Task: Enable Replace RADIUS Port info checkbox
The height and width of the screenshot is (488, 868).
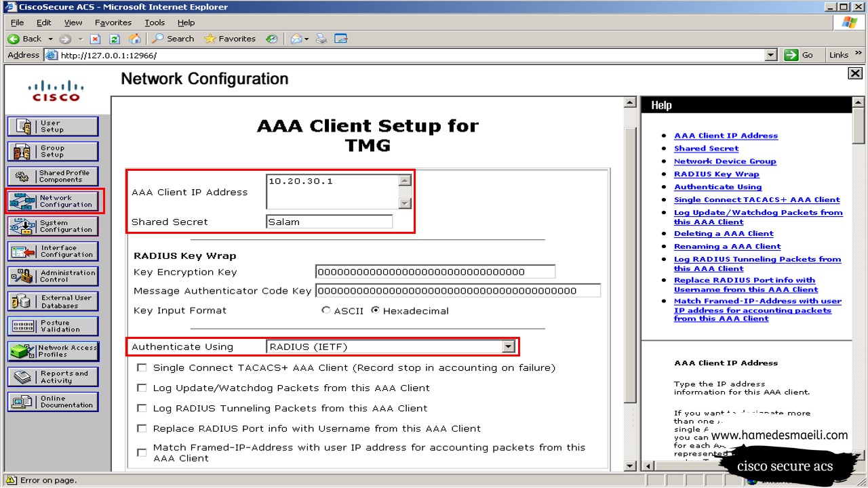Action: point(142,428)
